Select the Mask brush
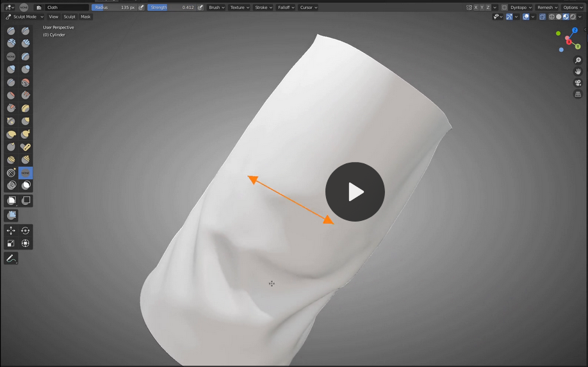Viewport: 588px width, 367px height. click(x=26, y=185)
